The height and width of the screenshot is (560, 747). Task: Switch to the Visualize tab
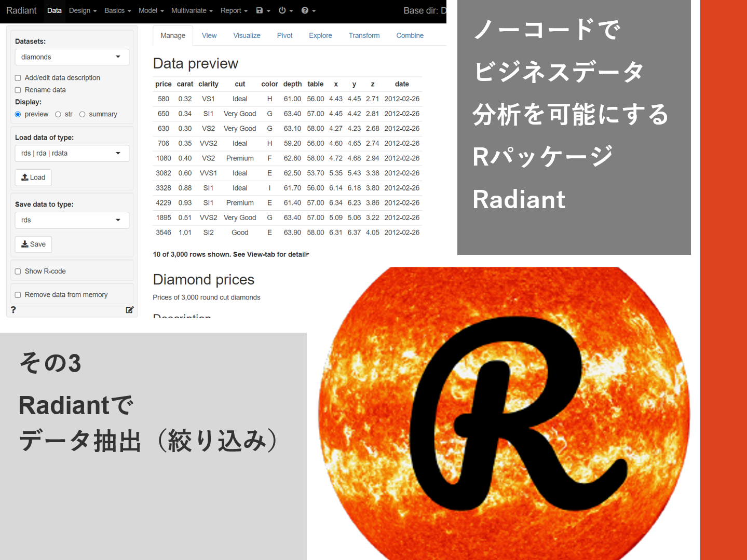tap(247, 35)
